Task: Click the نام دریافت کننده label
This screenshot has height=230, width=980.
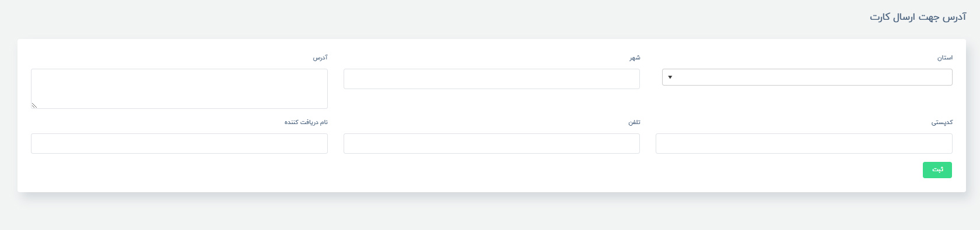Action: [x=306, y=123]
